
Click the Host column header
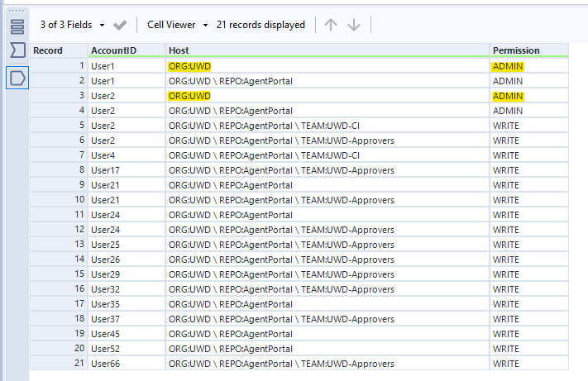click(x=327, y=50)
